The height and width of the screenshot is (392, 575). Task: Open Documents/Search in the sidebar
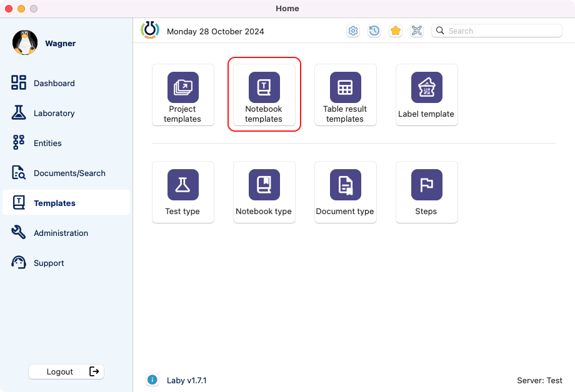point(66,174)
